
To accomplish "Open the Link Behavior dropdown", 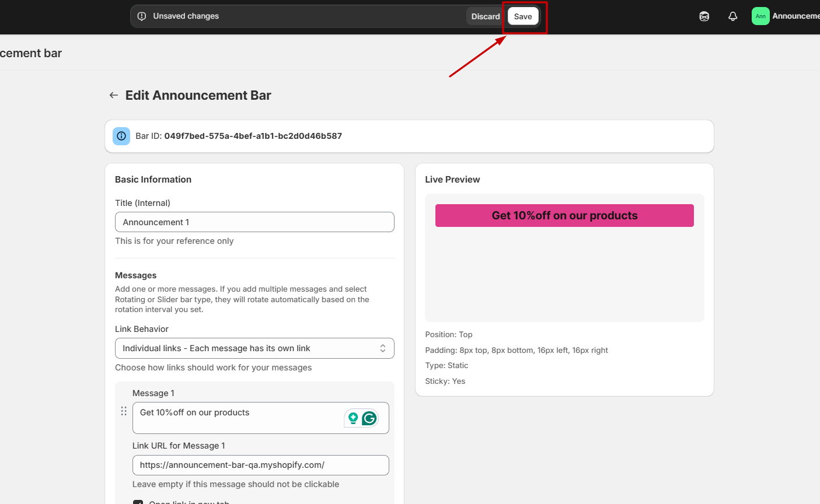I will [254, 348].
